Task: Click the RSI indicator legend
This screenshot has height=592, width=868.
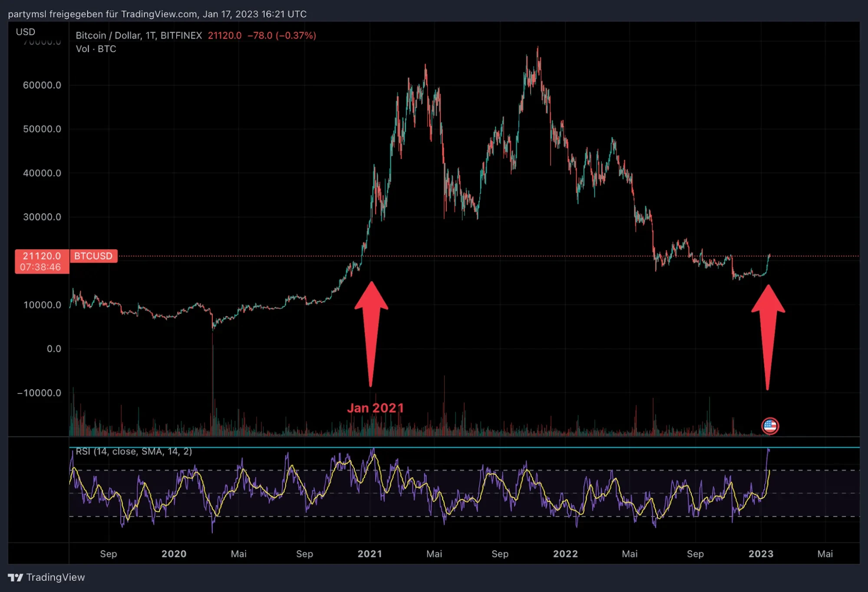Action: 133,452
